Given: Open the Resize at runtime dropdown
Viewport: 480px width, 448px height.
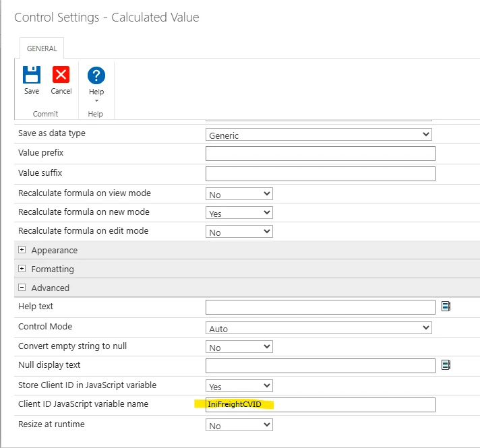Looking at the screenshot, I should coord(239,425).
